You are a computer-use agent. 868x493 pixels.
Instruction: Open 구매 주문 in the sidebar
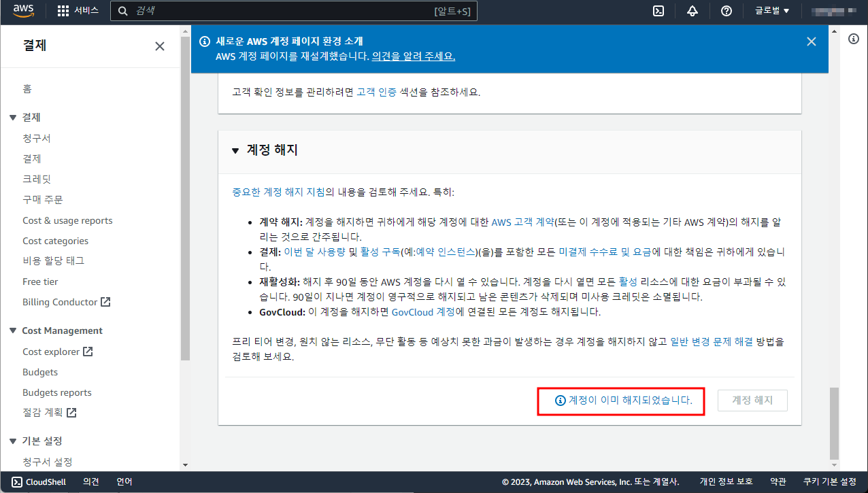coord(43,199)
